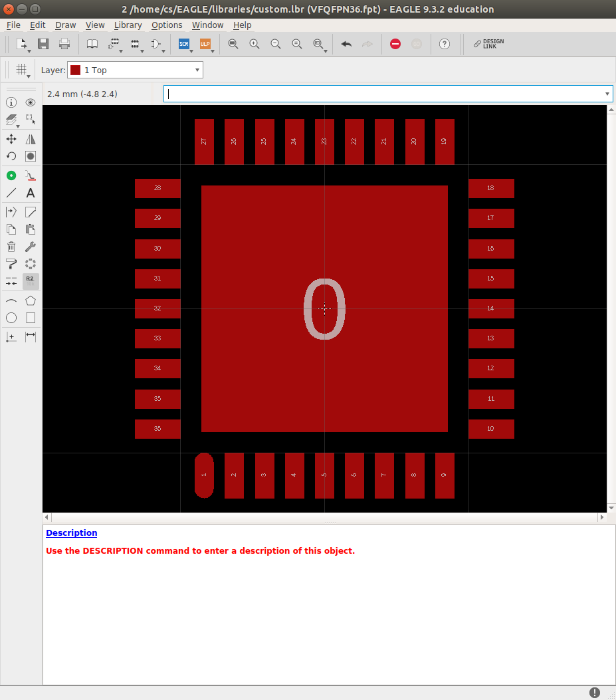Select the Rectangle tool

click(x=31, y=318)
